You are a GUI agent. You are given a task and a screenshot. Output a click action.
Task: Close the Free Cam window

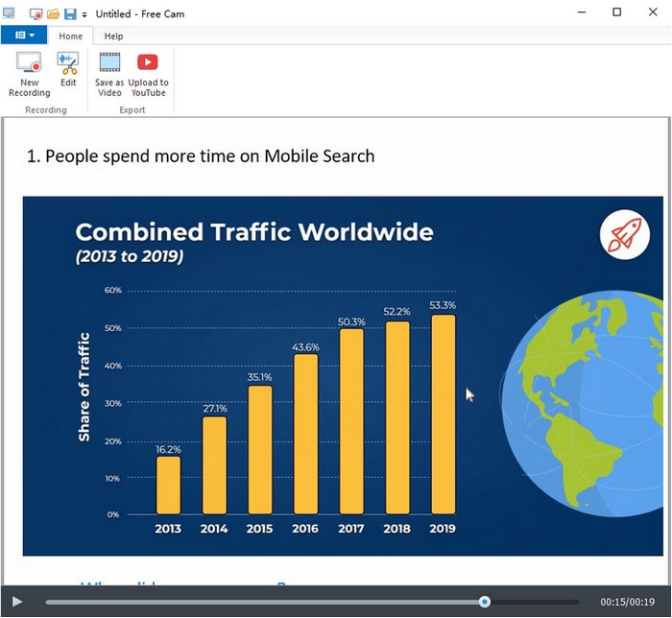(653, 12)
